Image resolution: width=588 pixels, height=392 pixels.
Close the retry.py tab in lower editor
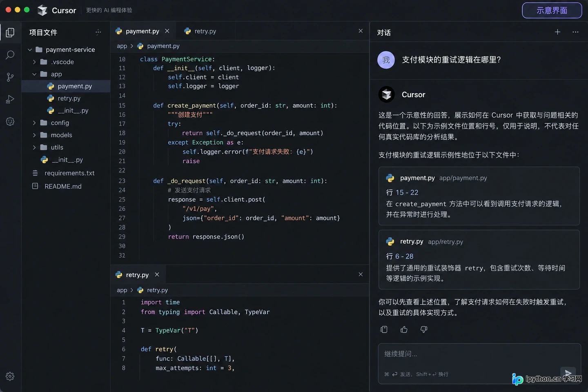(x=157, y=275)
